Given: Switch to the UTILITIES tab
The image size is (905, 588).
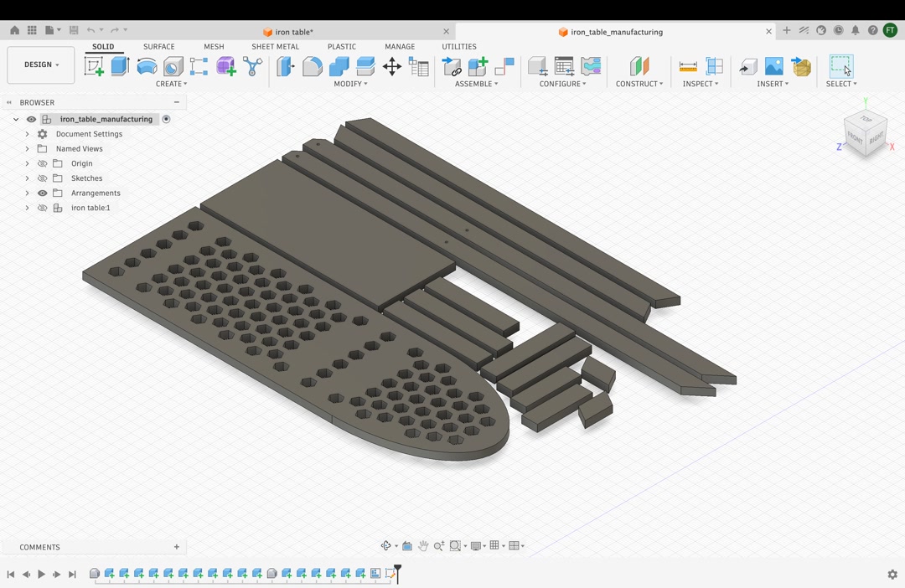Looking at the screenshot, I should tap(459, 47).
